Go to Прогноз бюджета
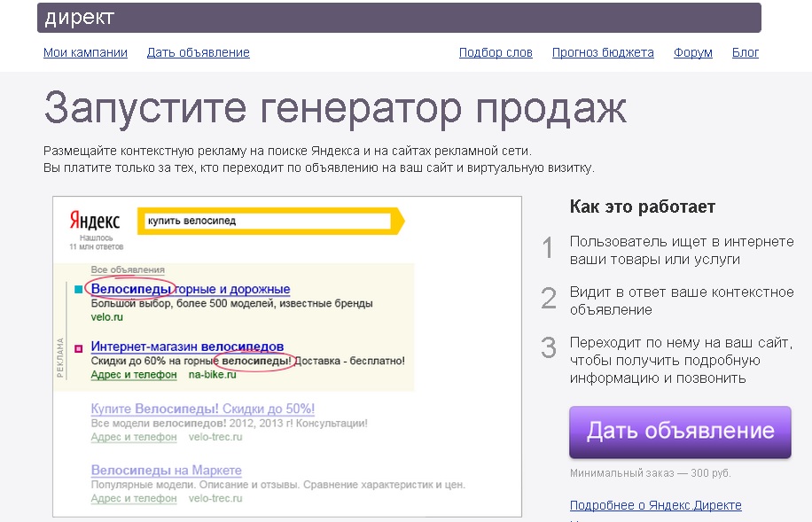 tap(603, 52)
